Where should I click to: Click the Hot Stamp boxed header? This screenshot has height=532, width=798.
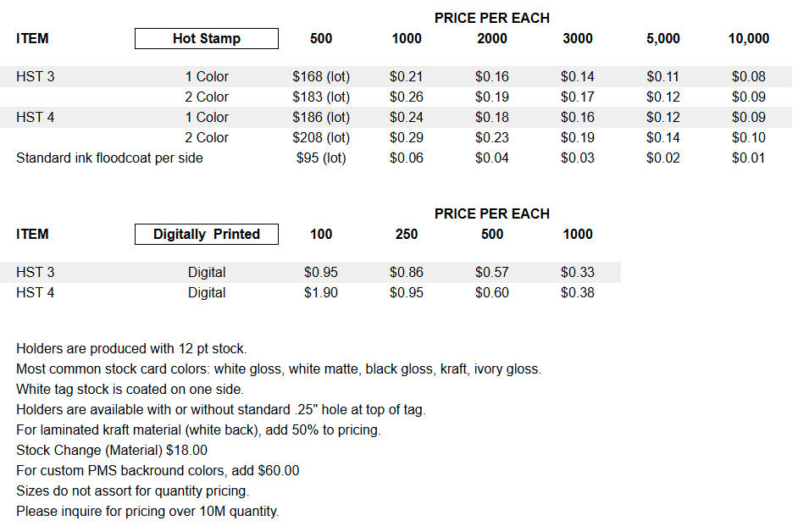point(206,38)
